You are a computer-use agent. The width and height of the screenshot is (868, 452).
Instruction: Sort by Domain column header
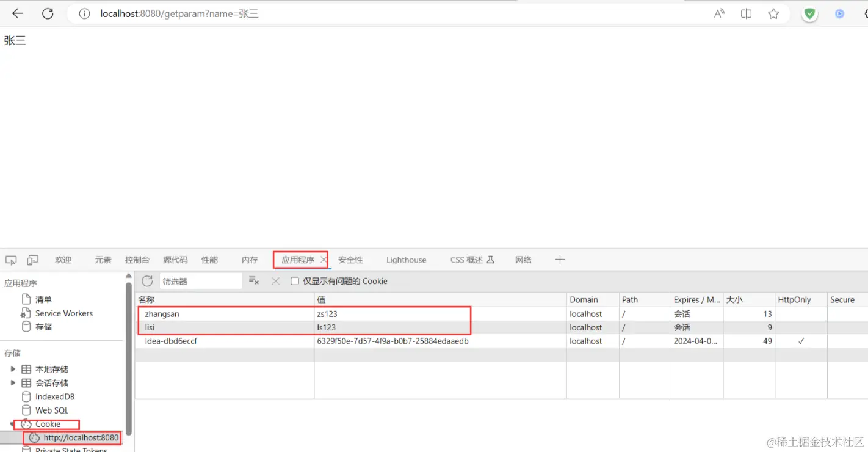point(593,300)
